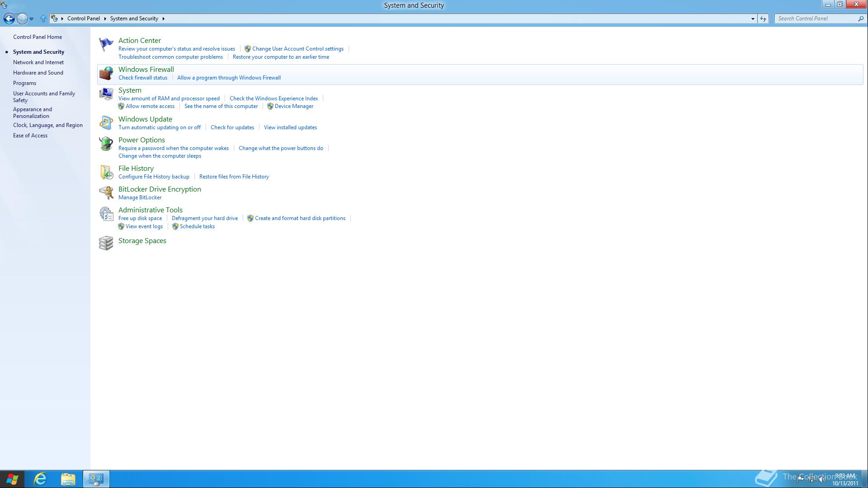Image resolution: width=868 pixels, height=488 pixels.
Task: Open the Action Center heading link
Action: 140,41
